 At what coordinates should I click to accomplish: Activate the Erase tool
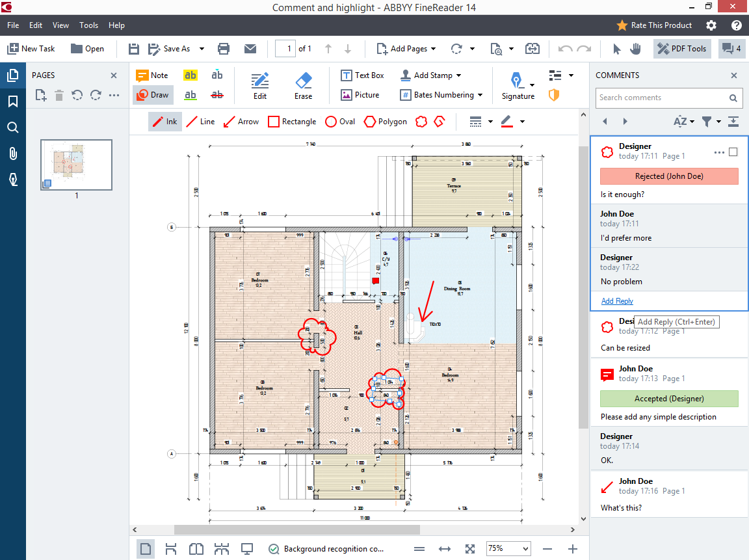click(x=304, y=86)
